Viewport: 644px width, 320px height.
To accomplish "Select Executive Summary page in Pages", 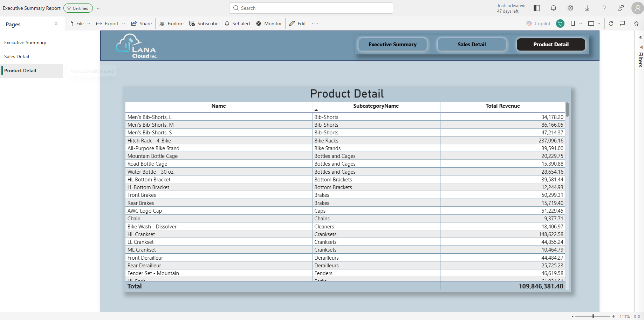I will (x=32, y=42).
